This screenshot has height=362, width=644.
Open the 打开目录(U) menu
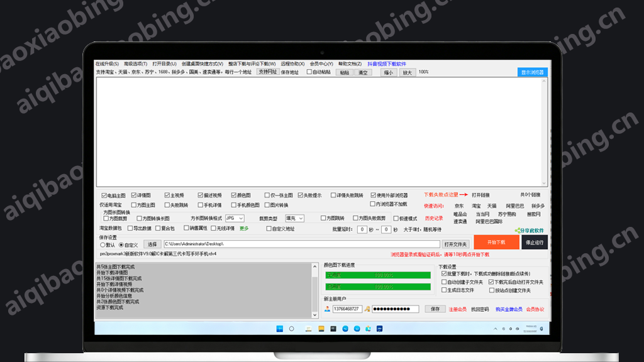(164, 63)
